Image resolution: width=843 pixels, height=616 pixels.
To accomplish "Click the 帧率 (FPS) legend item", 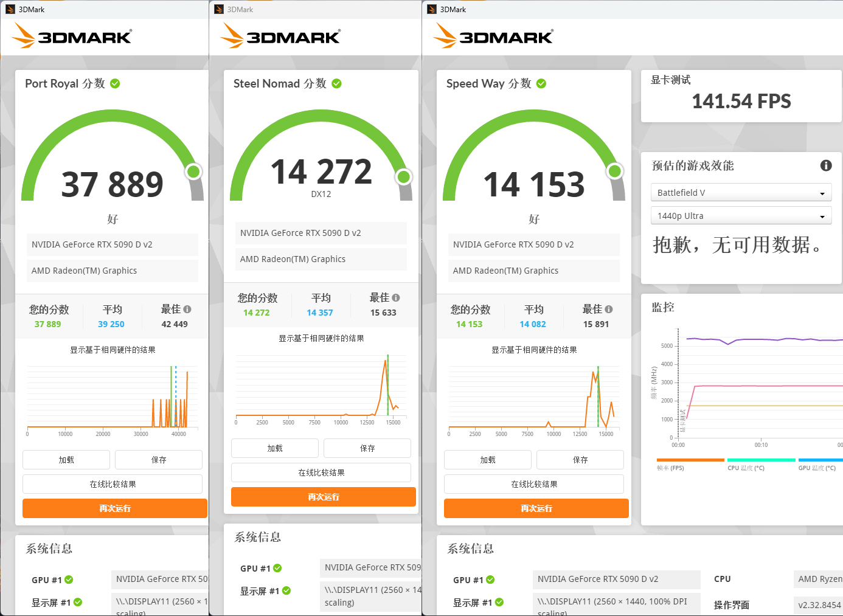I will point(690,465).
